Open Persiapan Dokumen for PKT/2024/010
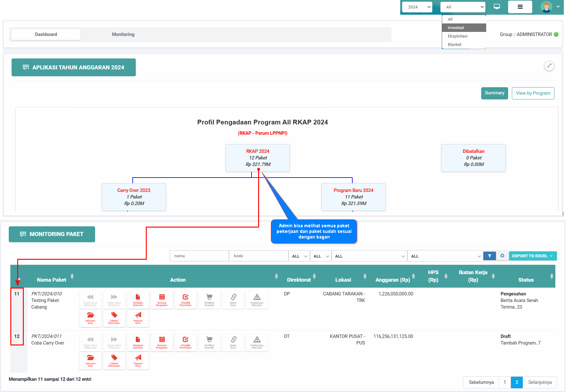Viewport: 566px width, 392px height. [x=138, y=300]
